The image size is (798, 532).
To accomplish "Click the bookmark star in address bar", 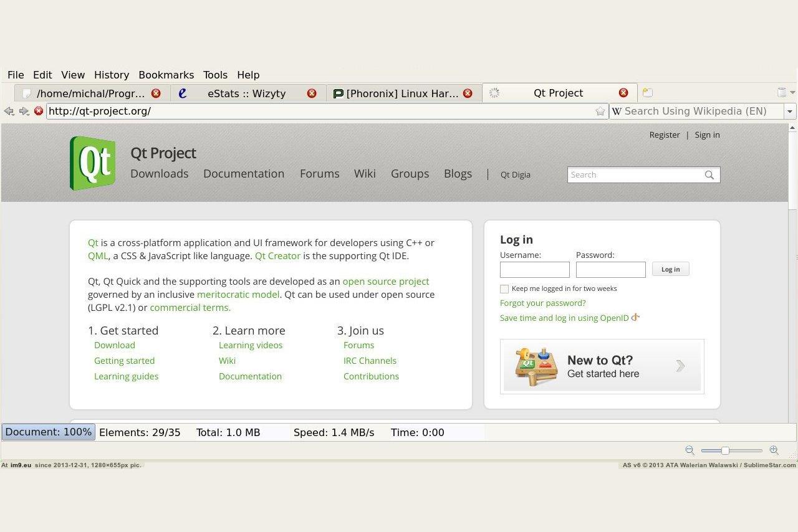I will pyautogui.click(x=600, y=111).
